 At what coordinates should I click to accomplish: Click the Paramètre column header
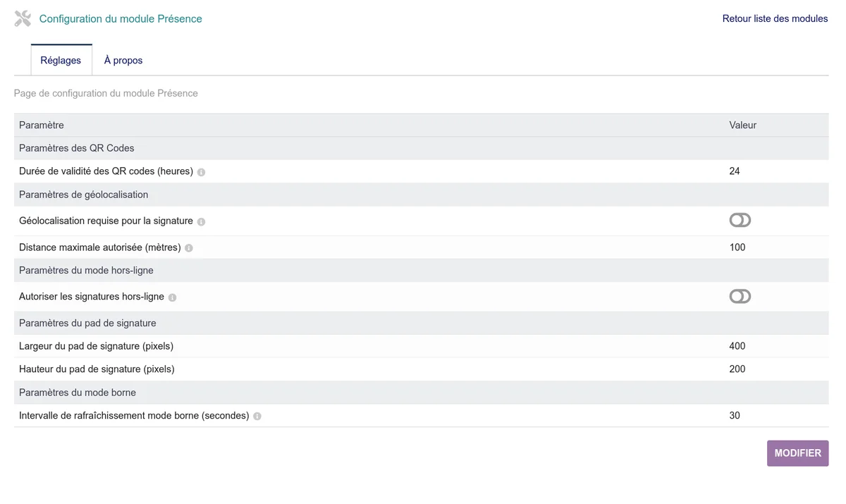pyautogui.click(x=42, y=125)
